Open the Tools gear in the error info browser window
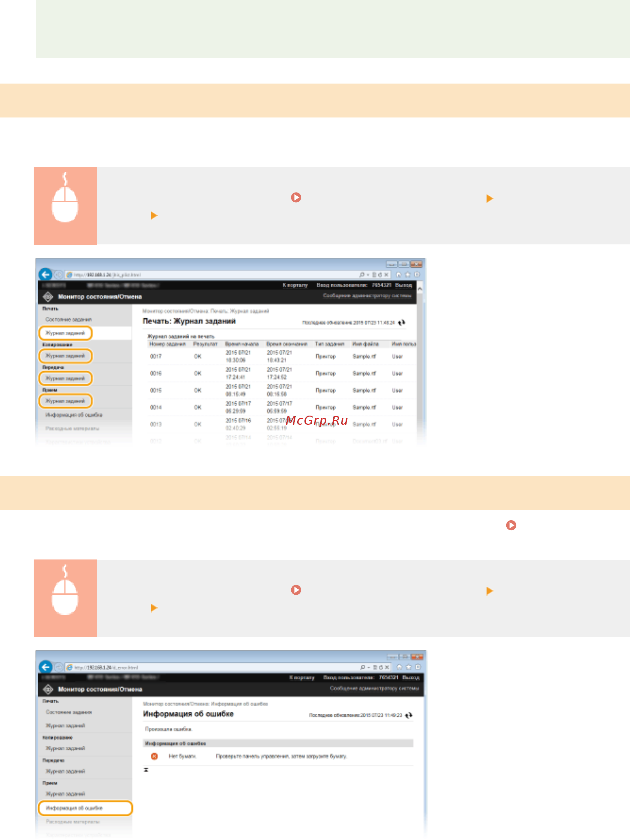The width and height of the screenshot is (630, 840). 417,667
